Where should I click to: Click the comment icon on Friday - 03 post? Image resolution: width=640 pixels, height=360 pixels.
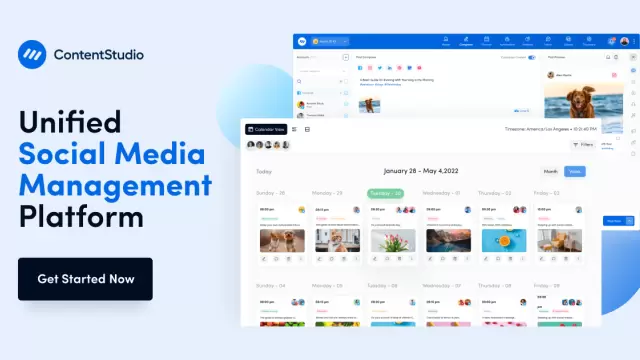point(553,259)
